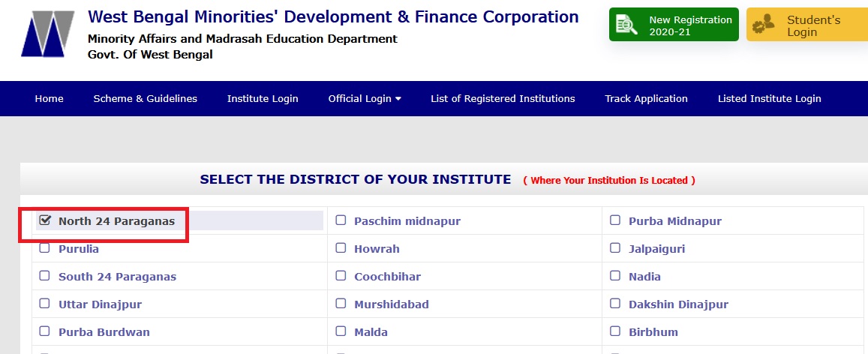The height and width of the screenshot is (354, 868).
Task: Tick the Paschim midnapur checkbox
Action: [341, 220]
